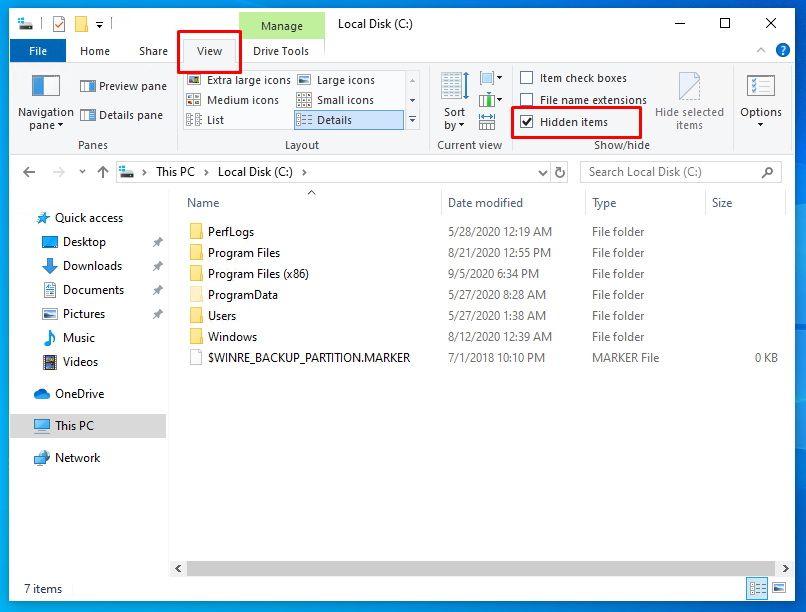
Task: Select Medium icons layout
Action: click(232, 100)
